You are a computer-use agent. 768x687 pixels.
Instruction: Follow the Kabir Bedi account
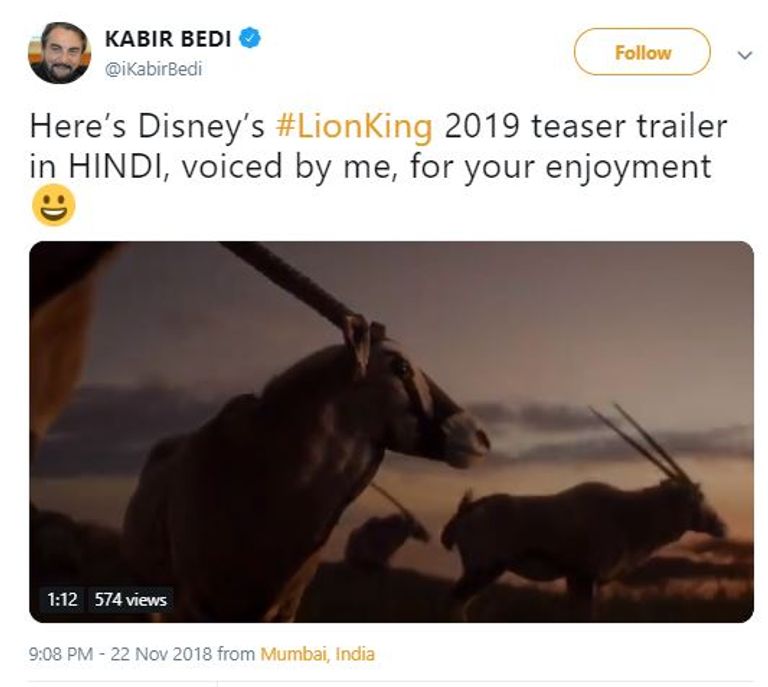point(642,52)
